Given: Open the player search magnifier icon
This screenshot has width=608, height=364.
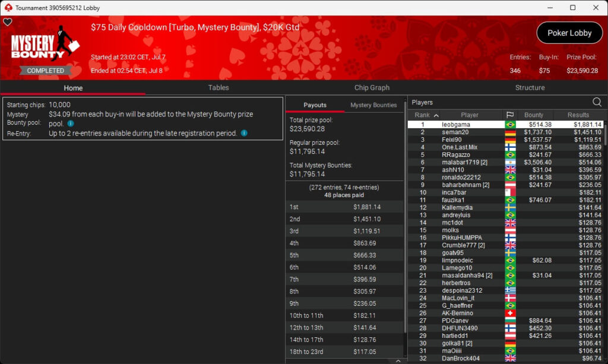Looking at the screenshot, I should tap(597, 102).
